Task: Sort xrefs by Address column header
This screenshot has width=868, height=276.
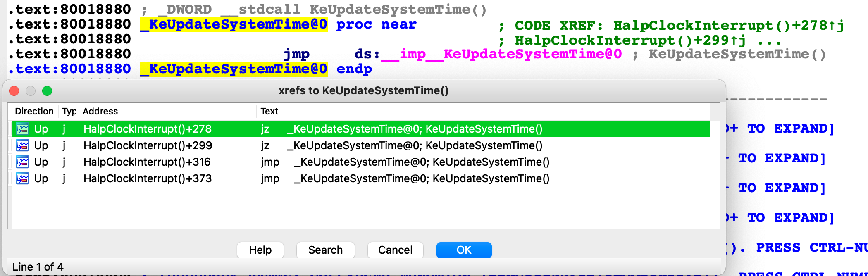Action: coord(100,111)
